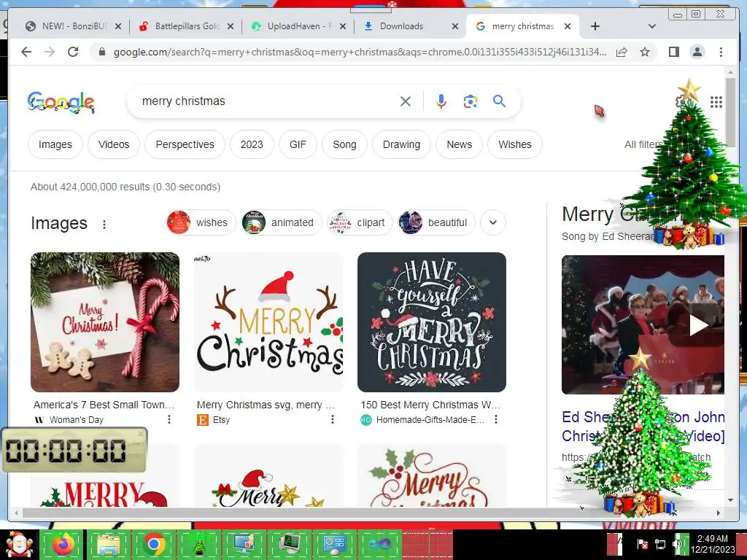Viewport: 747px width, 560px height.
Task: Open the Google apps grid icon
Action: [716, 101]
